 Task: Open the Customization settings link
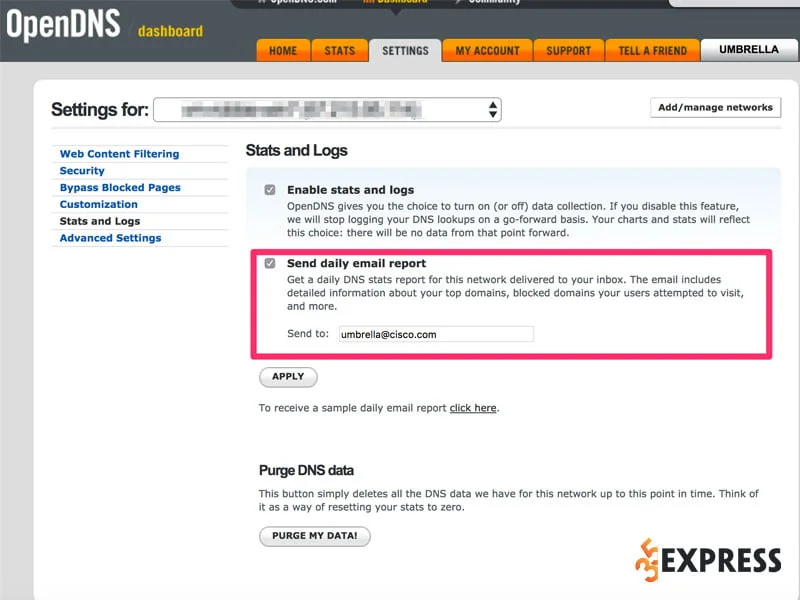[x=98, y=204]
